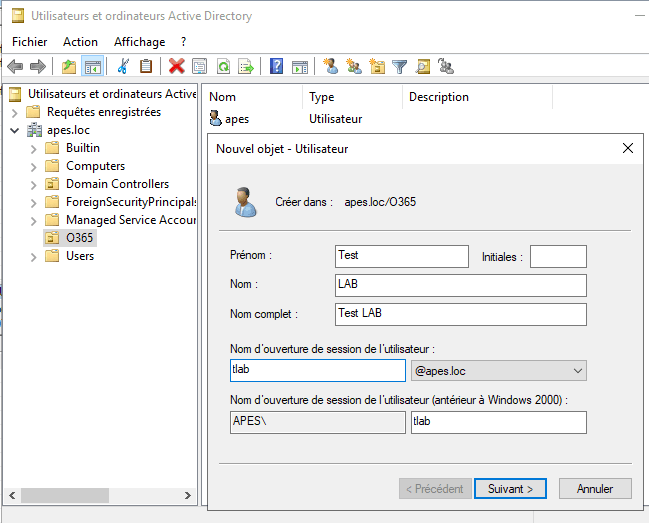Expand the Users container in tree
The height and width of the screenshot is (523, 649).
pos(33,256)
